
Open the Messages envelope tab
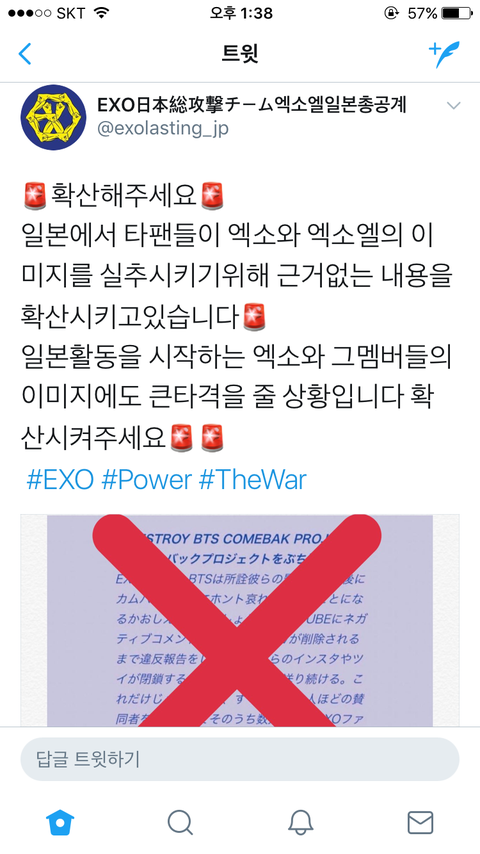click(x=420, y=822)
